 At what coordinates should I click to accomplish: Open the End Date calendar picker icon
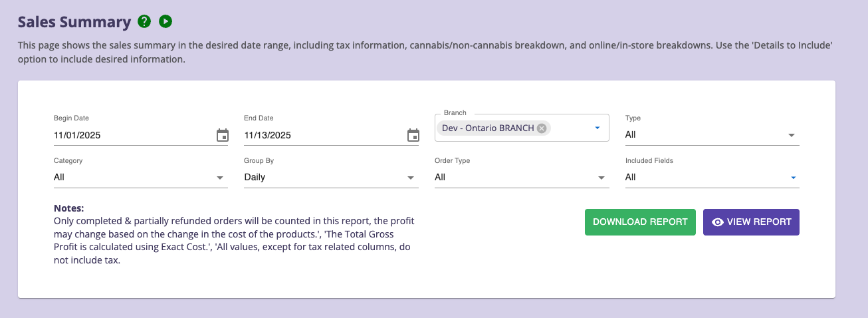(413, 136)
